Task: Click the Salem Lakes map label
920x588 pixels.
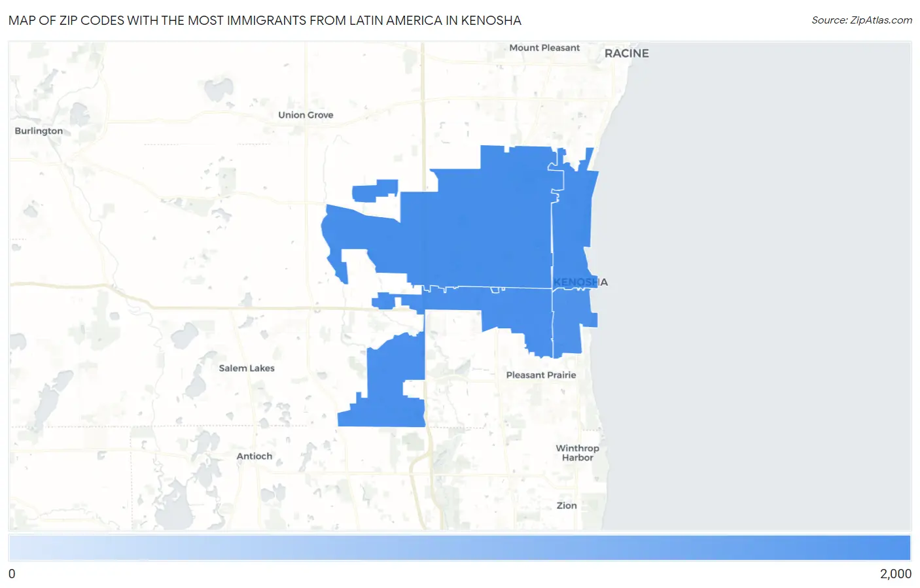Action: [247, 368]
